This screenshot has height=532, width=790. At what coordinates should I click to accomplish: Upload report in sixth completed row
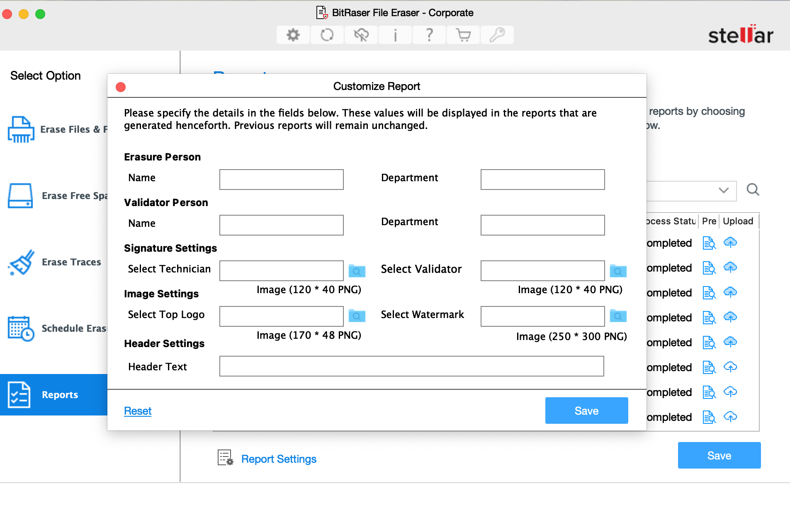[730, 367]
